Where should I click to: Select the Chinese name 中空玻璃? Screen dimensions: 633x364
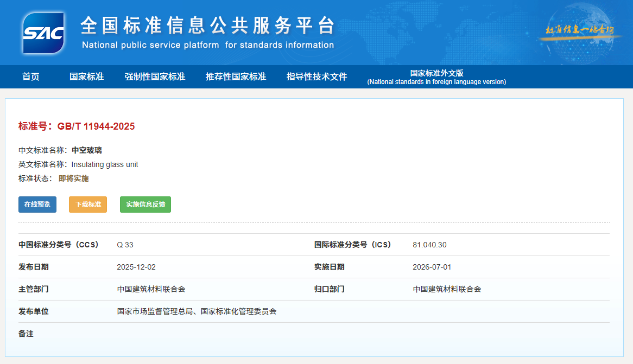tap(87, 150)
